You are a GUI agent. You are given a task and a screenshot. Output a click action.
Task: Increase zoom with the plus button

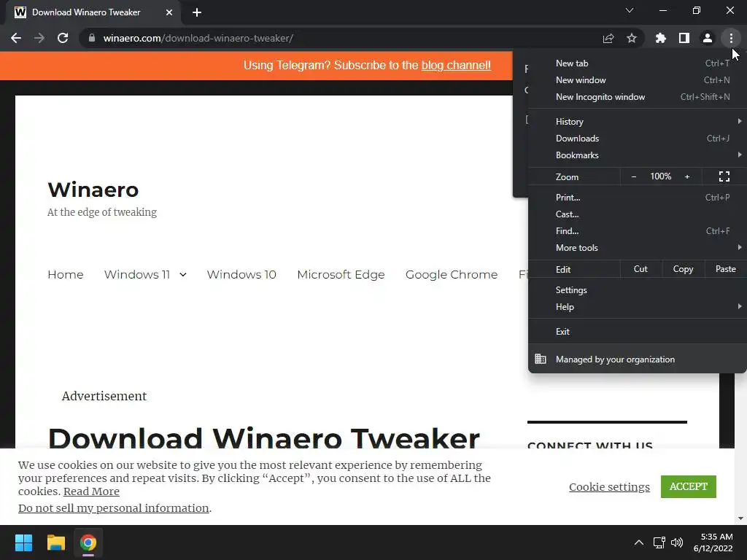[x=687, y=176]
